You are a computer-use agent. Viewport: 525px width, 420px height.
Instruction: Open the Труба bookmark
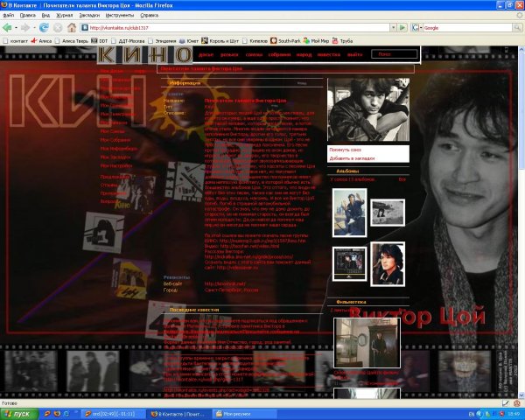click(x=342, y=41)
